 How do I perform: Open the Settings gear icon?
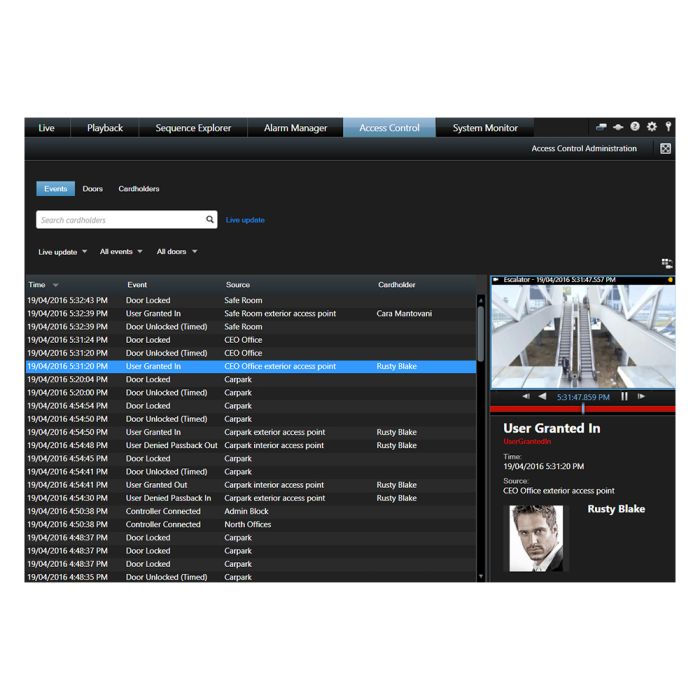click(x=652, y=127)
